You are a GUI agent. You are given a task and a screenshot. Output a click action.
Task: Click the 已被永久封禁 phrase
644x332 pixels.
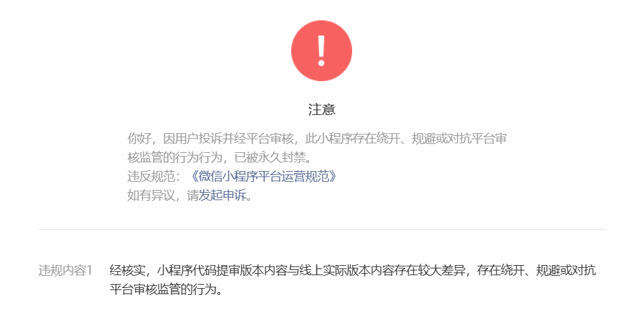click(270, 158)
